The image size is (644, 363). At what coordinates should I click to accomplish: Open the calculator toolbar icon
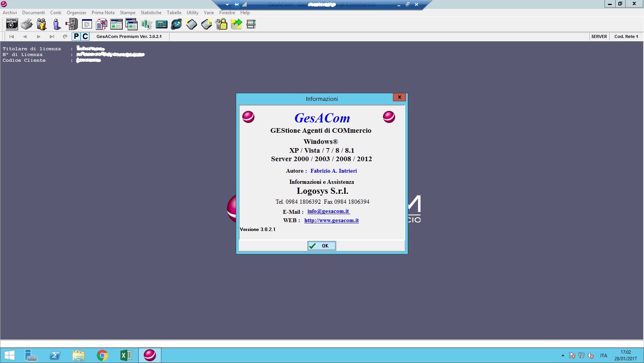pyautogui.click(x=161, y=25)
